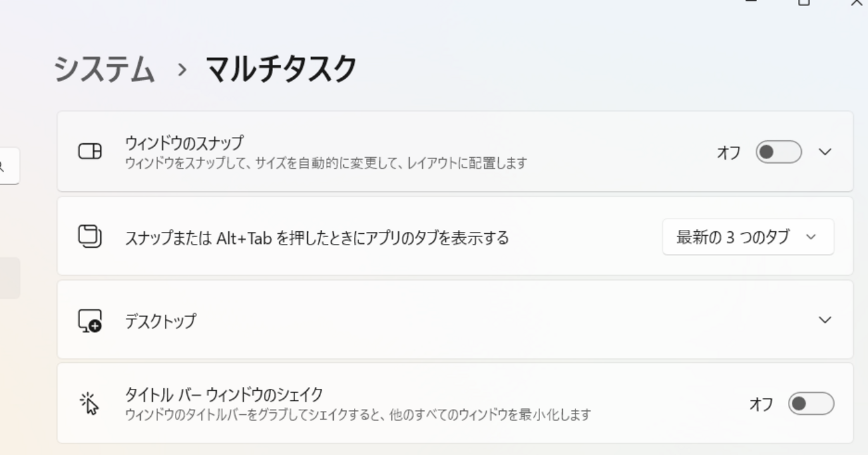This screenshot has width=868, height=455.
Task: Maximize the Settings window
Action: [x=804, y=3]
